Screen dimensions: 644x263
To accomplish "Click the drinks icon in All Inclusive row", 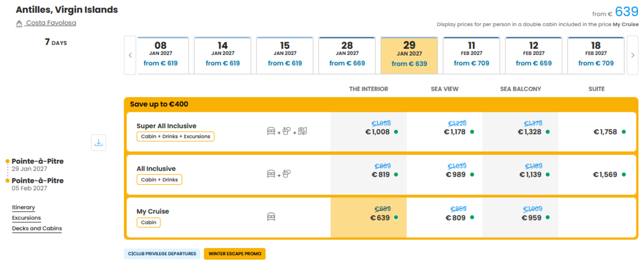I will pos(287,174).
